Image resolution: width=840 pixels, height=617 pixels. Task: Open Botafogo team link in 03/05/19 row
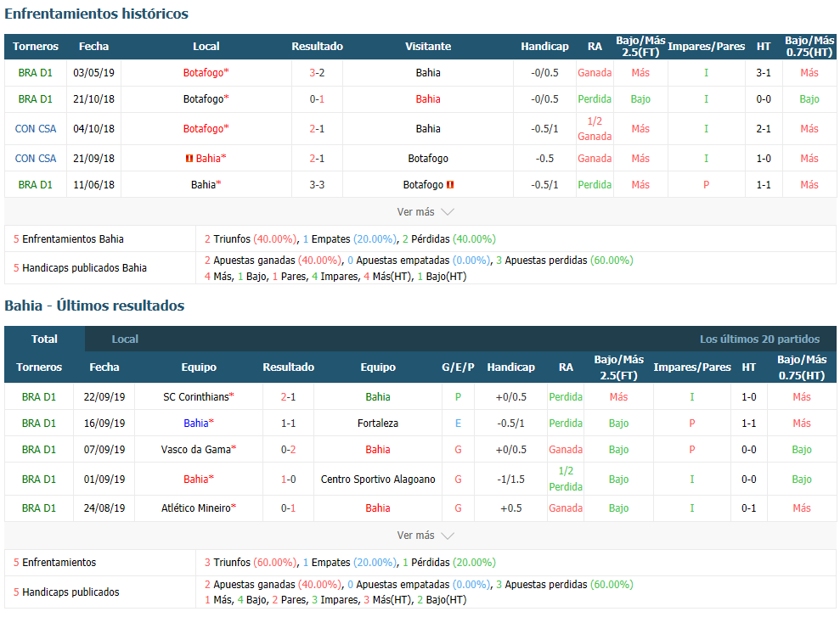(206, 73)
